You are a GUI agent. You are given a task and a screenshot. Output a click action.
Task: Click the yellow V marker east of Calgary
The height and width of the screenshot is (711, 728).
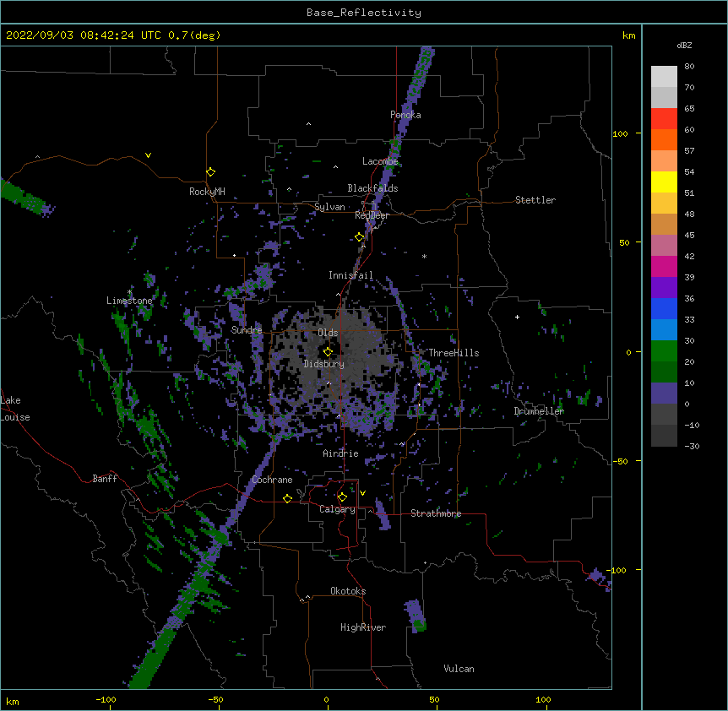click(362, 493)
